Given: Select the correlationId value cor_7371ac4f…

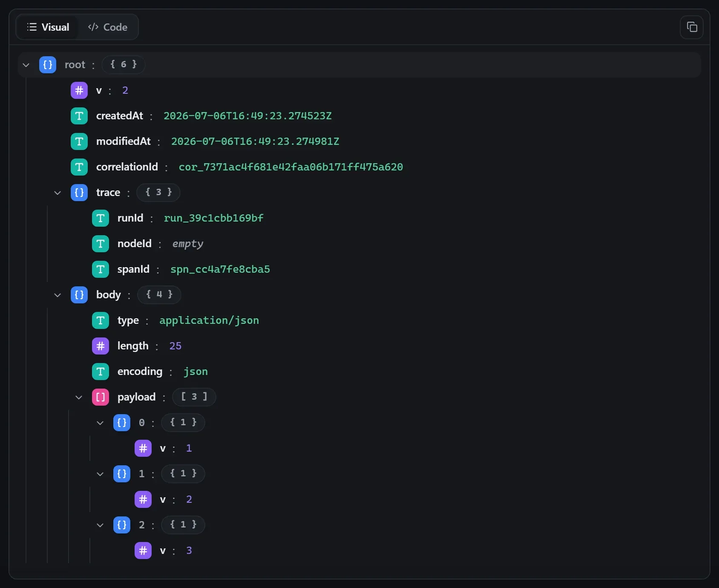Looking at the screenshot, I should point(291,167).
